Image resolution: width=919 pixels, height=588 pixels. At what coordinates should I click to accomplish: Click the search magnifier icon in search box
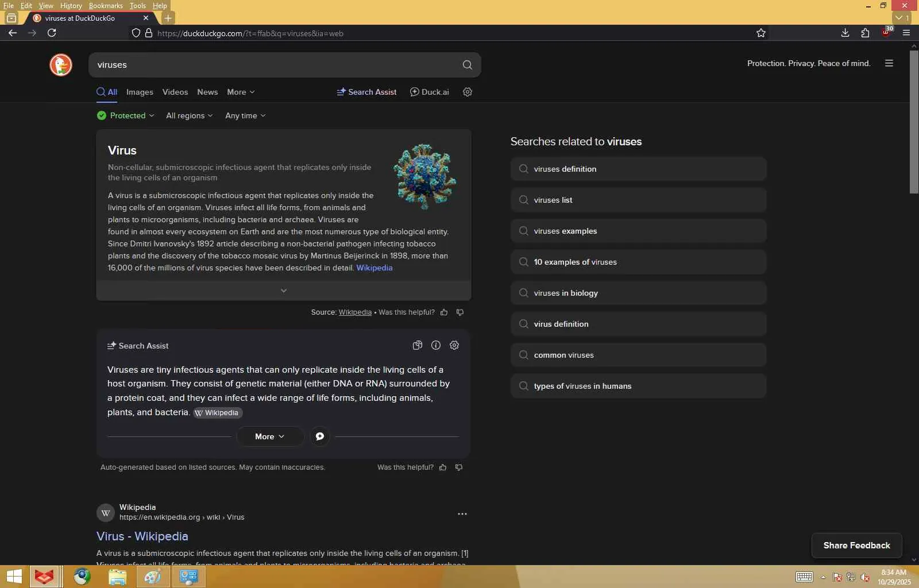point(468,65)
